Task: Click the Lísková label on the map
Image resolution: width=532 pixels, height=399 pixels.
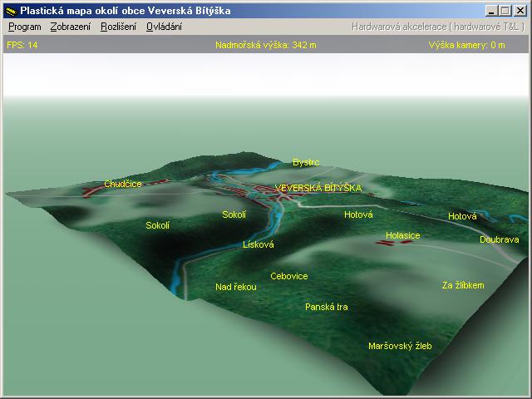Action: [258, 245]
